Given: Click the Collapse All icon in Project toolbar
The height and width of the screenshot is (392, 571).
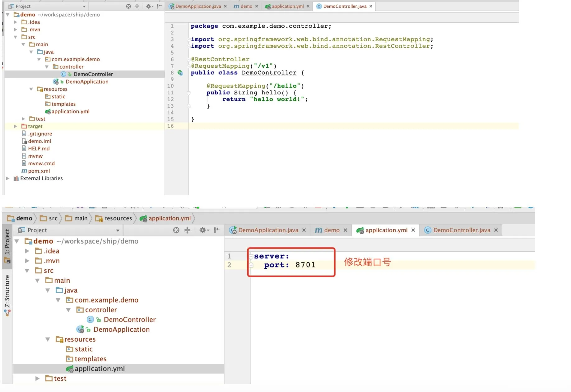Looking at the screenshot, I should [137, 6].
